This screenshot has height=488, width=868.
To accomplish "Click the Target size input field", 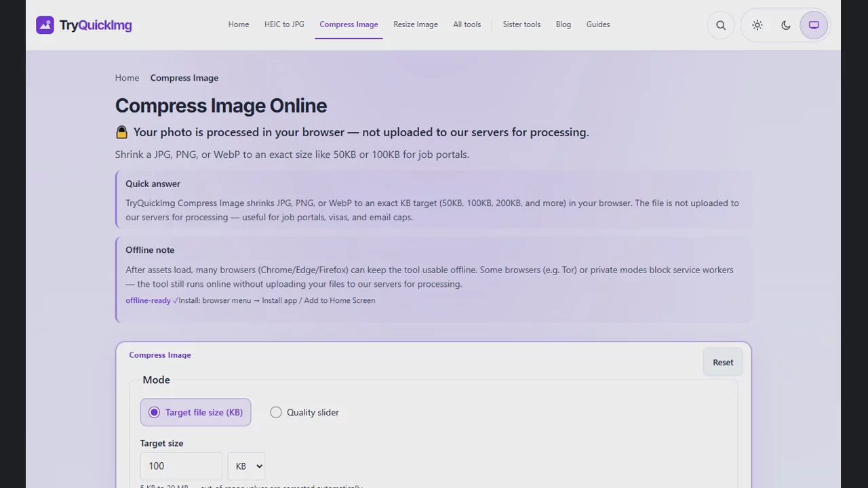I will [x=181, y=466].
